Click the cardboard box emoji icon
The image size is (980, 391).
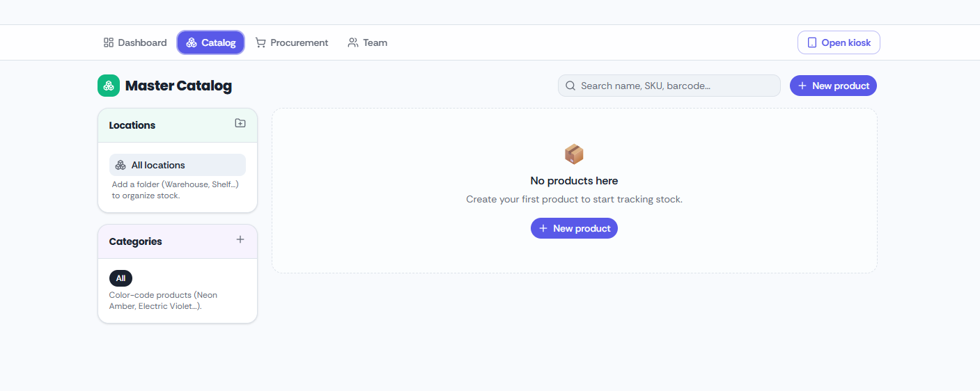coord(574,154)
